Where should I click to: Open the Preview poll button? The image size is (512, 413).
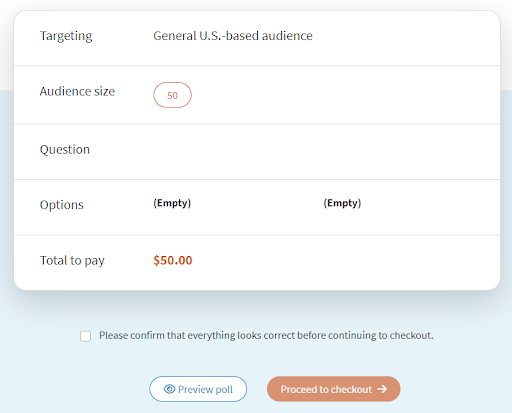198,389
